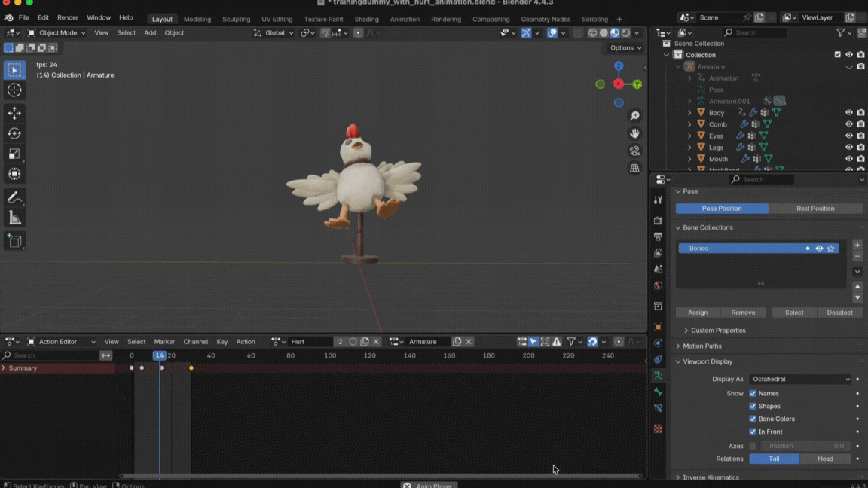Click the Action Editor channel search field

click(50, 355)
